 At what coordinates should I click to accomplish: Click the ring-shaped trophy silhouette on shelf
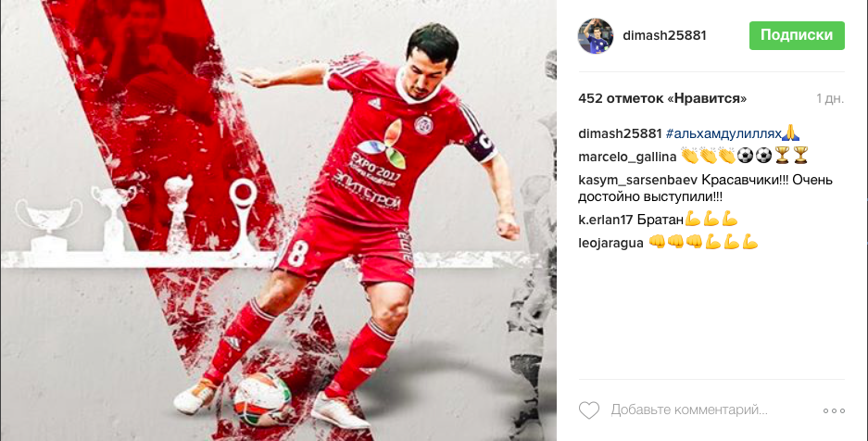point(244,216)
